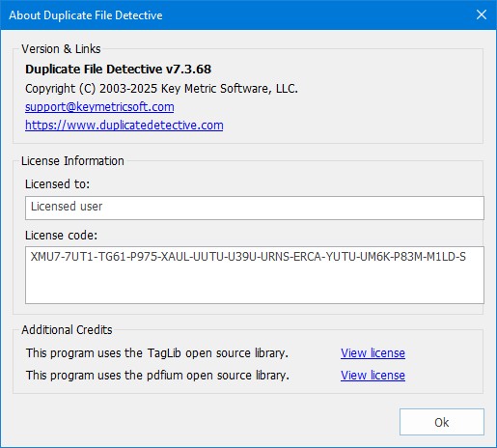The width and height of the screenshot is (497, 448).
Task: Click the TagLib open source library credit text
Action: [x=157, y=353]
